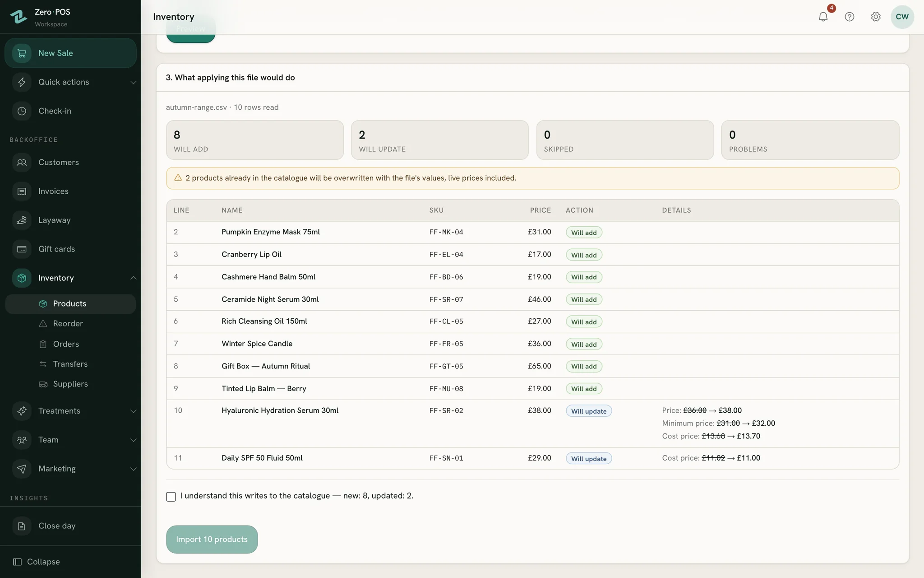924x578 pixels.
Task: Open the Transfers submenu item
Action: (70, 364)
